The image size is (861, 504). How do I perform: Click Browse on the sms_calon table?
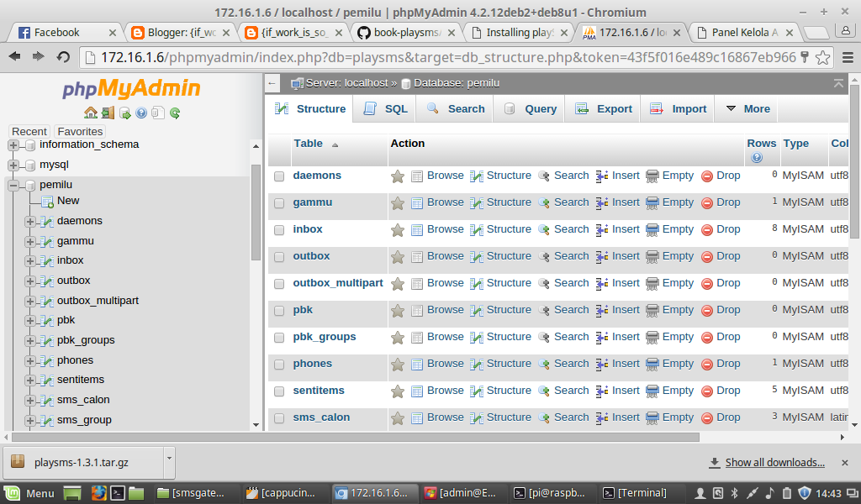(x=445, y=417)
